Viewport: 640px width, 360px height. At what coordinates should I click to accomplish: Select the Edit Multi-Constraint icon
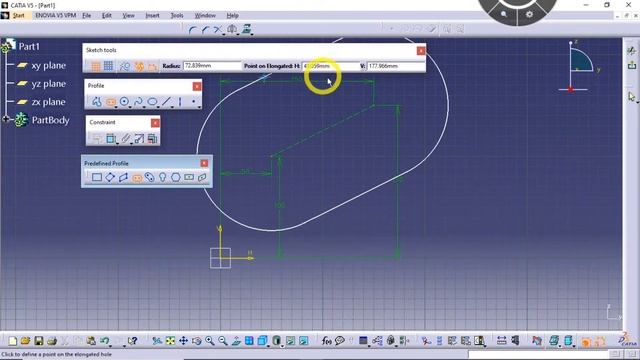[x=152, y=138]
